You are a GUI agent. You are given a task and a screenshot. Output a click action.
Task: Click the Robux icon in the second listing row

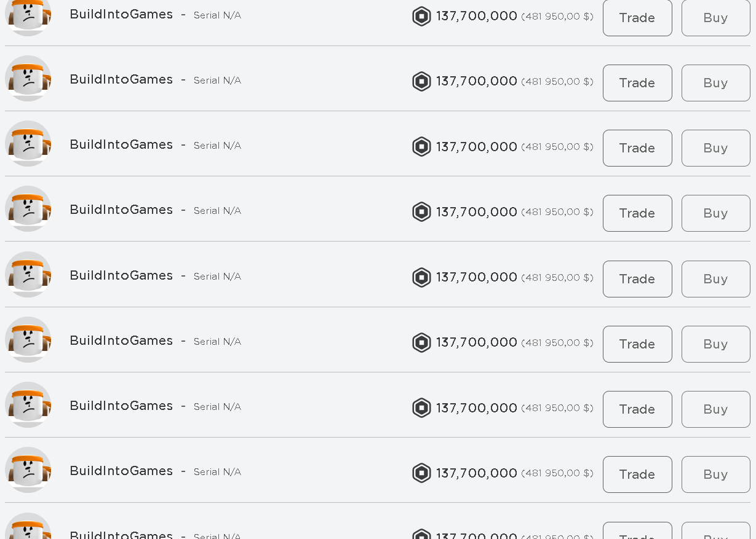coord(421,81)
